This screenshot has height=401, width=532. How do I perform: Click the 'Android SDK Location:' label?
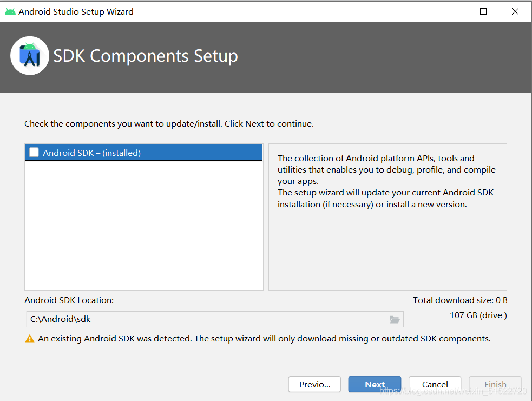coord(69,300)
